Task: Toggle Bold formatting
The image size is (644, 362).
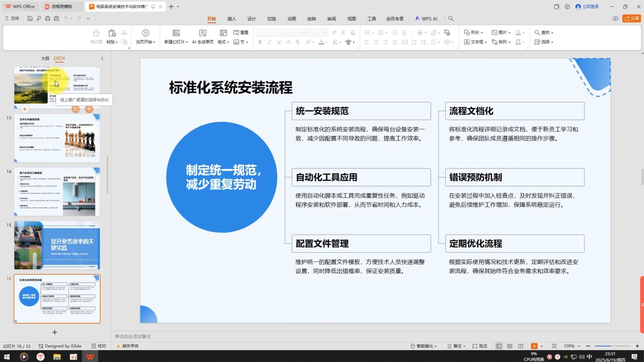Action: [x=260, y=42]
